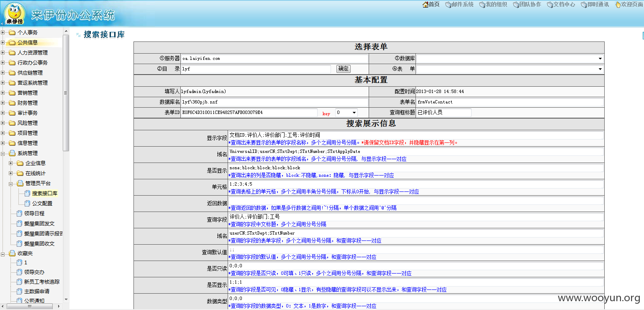Click the document icon beside 主数据申请
This screenshot has height=310, width=644.
tap(19, 291)
